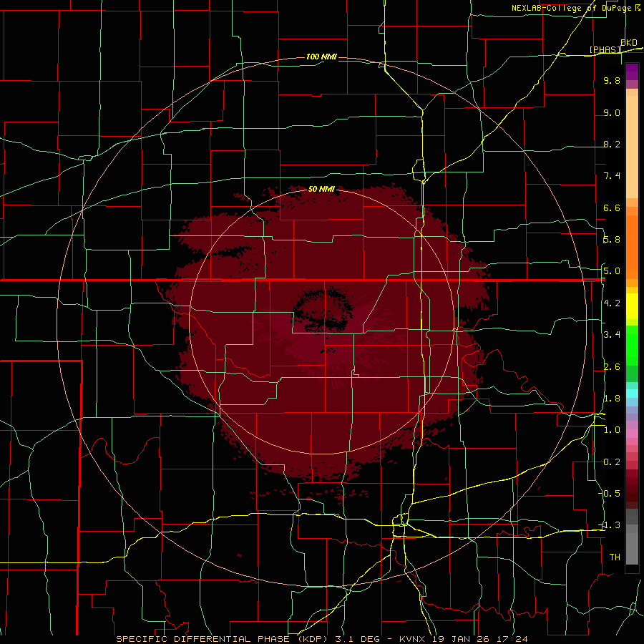The width and height of the screenshot is (644, 644).
Task: Select the "NEXLAB-College of DuPage" credit text
Action: point(571,8)
